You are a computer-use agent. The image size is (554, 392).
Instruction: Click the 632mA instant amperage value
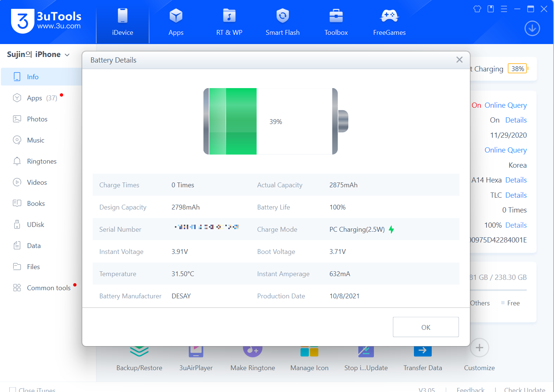pyautogui.click(x=340, y=274)
